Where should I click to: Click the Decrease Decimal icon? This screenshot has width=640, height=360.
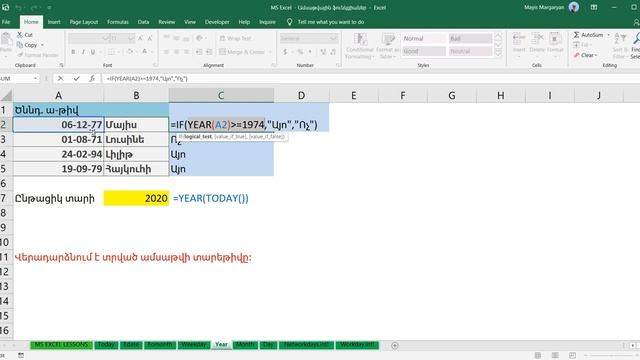[333, 52]
